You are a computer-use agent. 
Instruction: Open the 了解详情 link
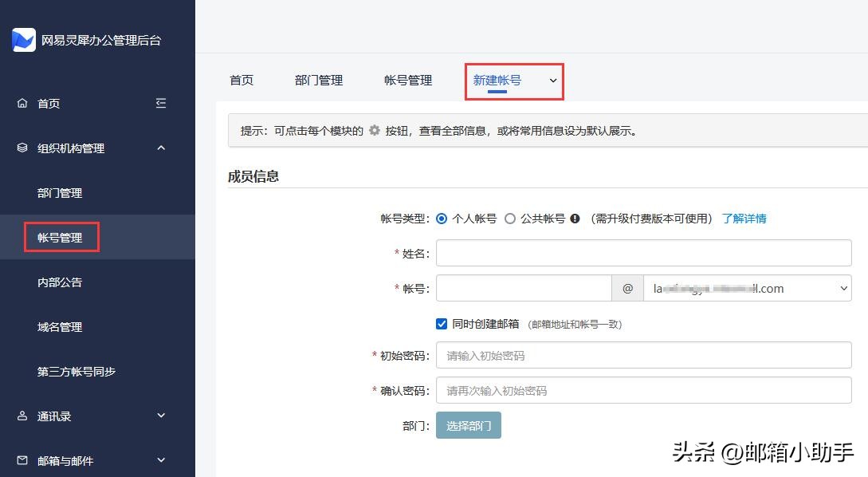[x=744, y=216]
